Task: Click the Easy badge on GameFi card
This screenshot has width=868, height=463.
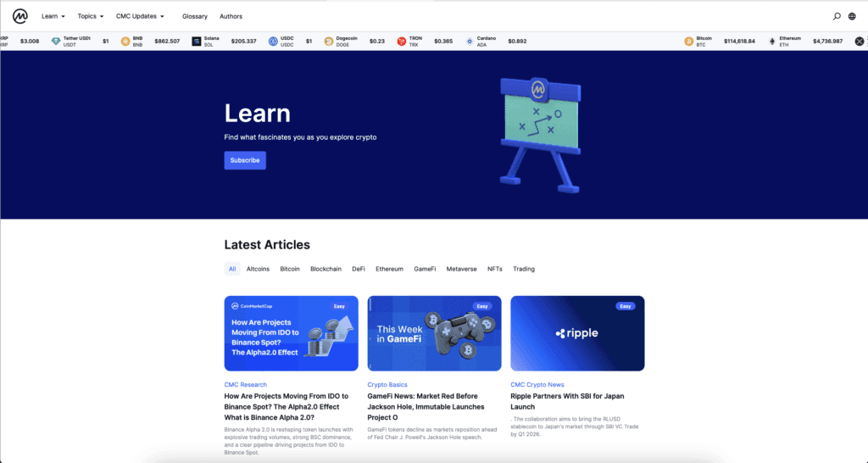Action: coord(482,306)
